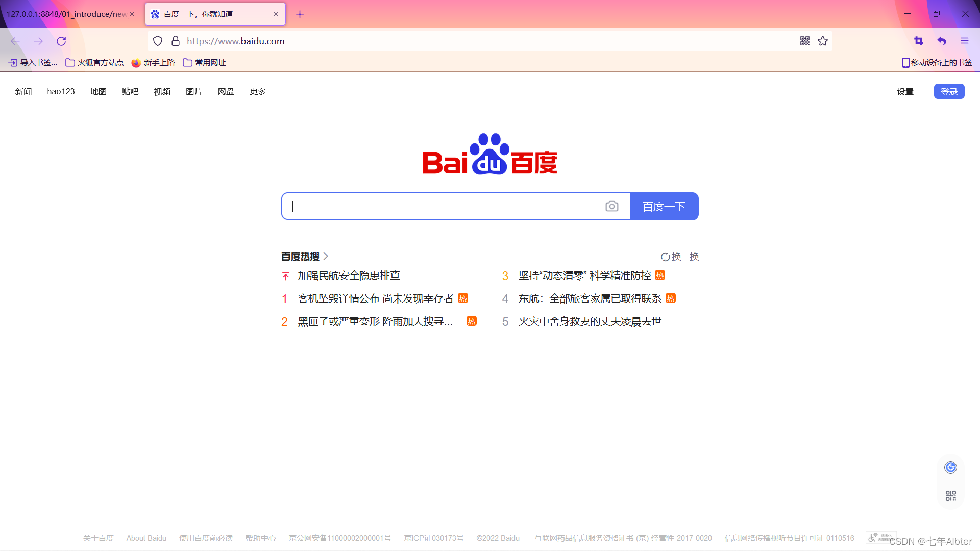Image resolution: width=980 pixels, height=551 pixels.
Task: Click the 换一换 refresh icon for hot searches
Action: pos(665,257)
